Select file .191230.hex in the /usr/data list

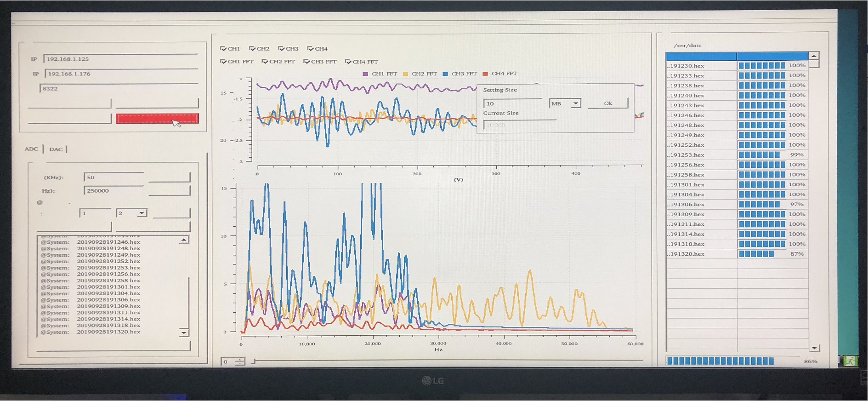point(737,66)
